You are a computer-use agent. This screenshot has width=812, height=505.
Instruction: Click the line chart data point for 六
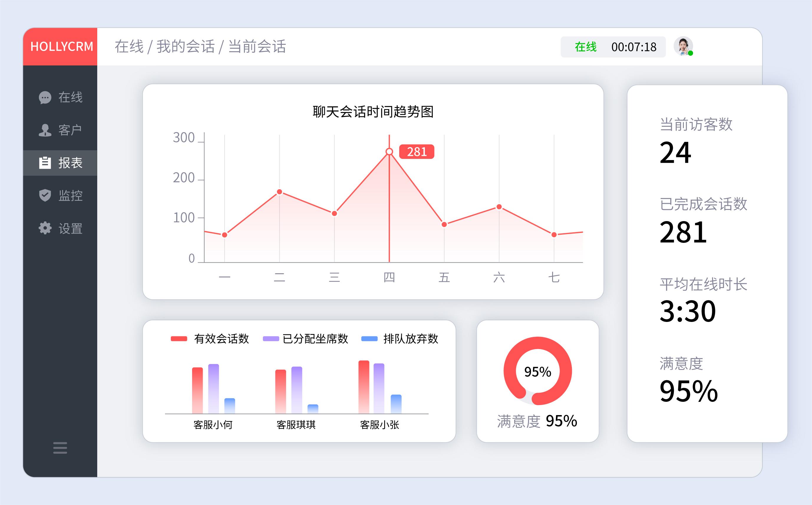pyautogui.click(x=499, y=207)
